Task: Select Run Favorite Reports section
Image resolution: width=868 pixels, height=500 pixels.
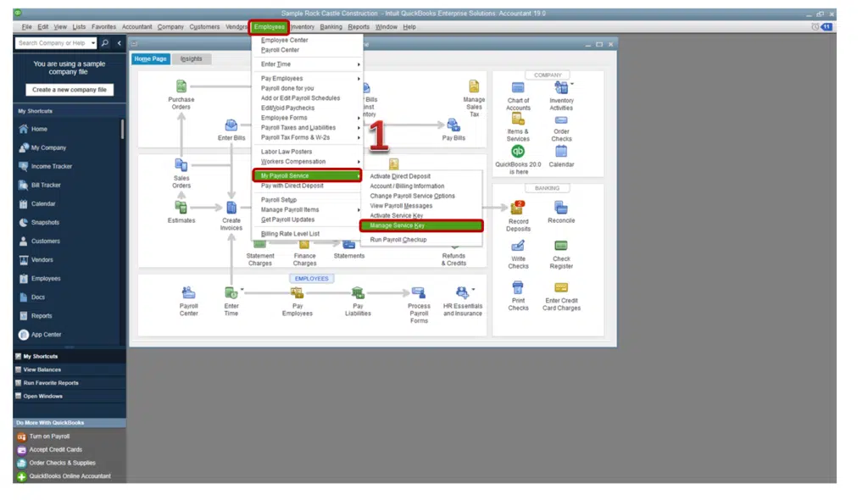Action: (70, 383)
